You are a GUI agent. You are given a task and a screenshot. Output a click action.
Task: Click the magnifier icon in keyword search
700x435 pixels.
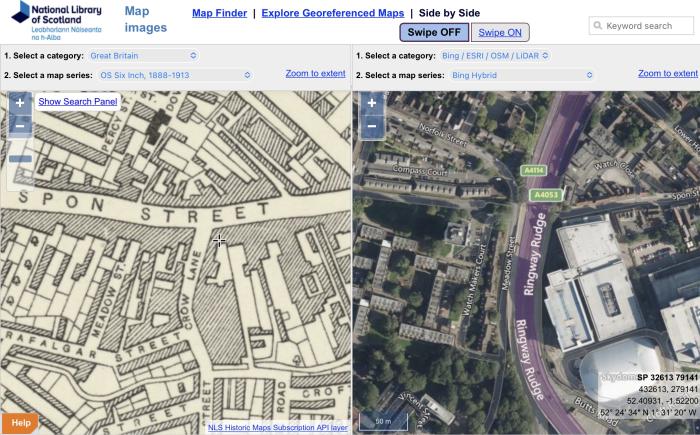[598, 26]
